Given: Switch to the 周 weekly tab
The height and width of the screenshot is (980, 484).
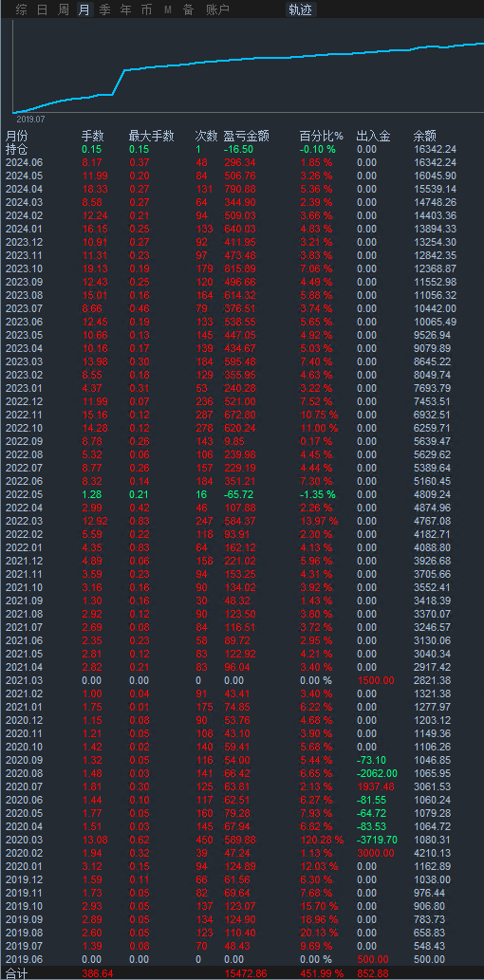Looking at the screenshot, I should click(x=64, y=9).
